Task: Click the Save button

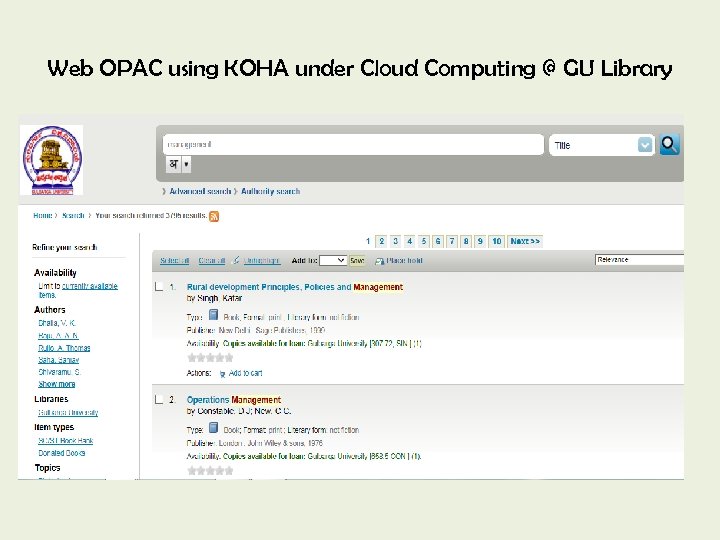Action: (357, 260)
